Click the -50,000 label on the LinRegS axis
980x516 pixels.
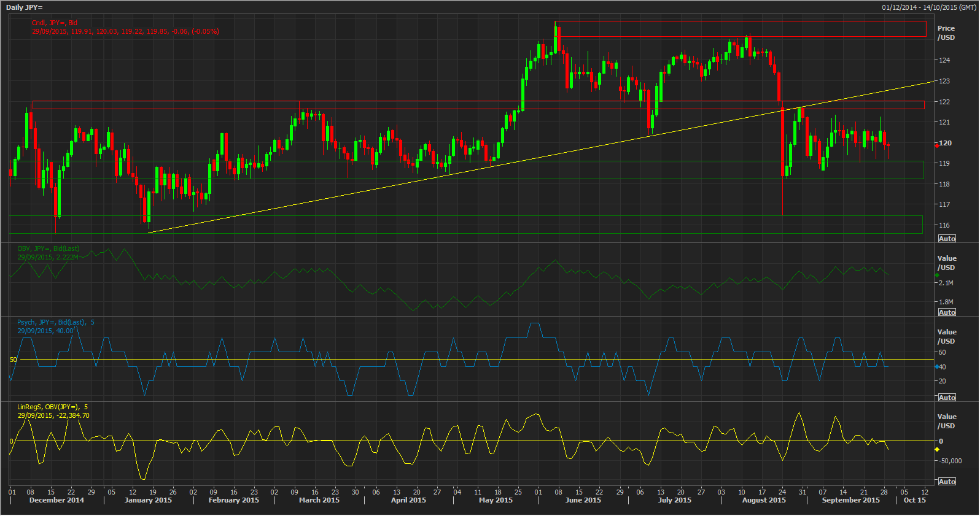click(x=951, y=461)
